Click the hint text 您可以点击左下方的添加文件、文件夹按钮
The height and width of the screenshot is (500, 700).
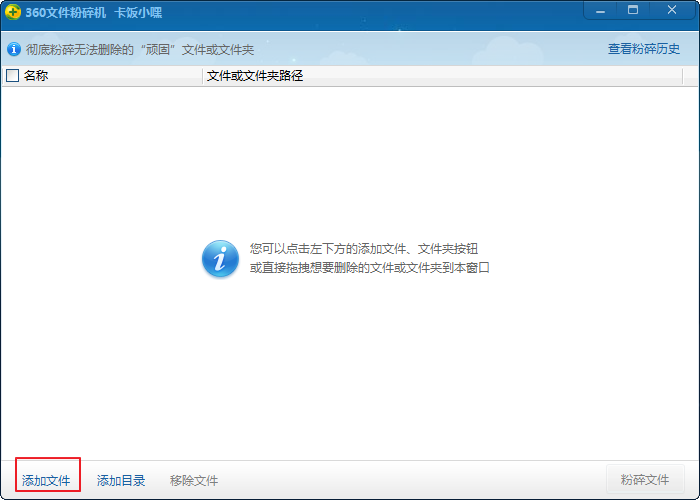364,249
